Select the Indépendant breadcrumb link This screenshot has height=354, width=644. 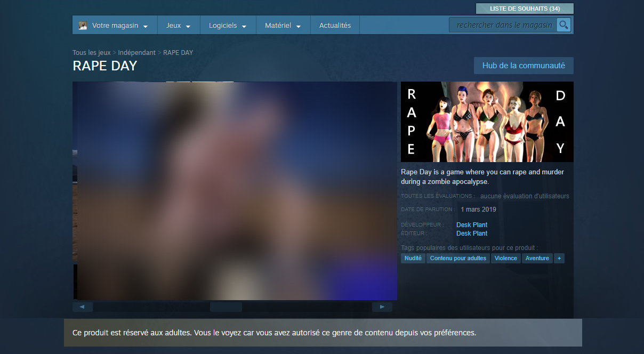coord(136,53)
